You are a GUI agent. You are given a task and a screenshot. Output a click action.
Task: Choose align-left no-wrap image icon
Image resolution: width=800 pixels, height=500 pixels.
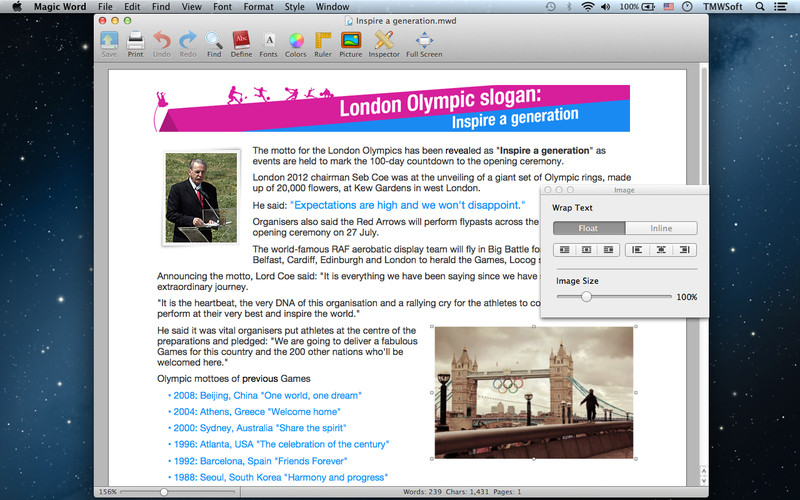(637, 249)
